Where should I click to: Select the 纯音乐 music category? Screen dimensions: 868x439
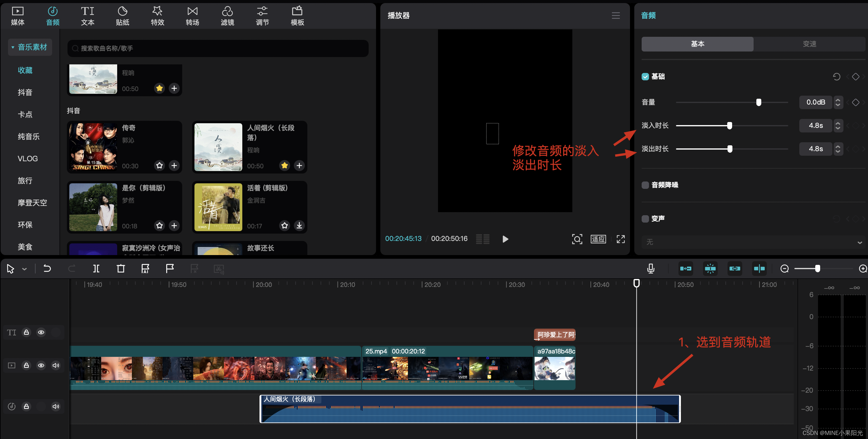(x=28, y=136)
